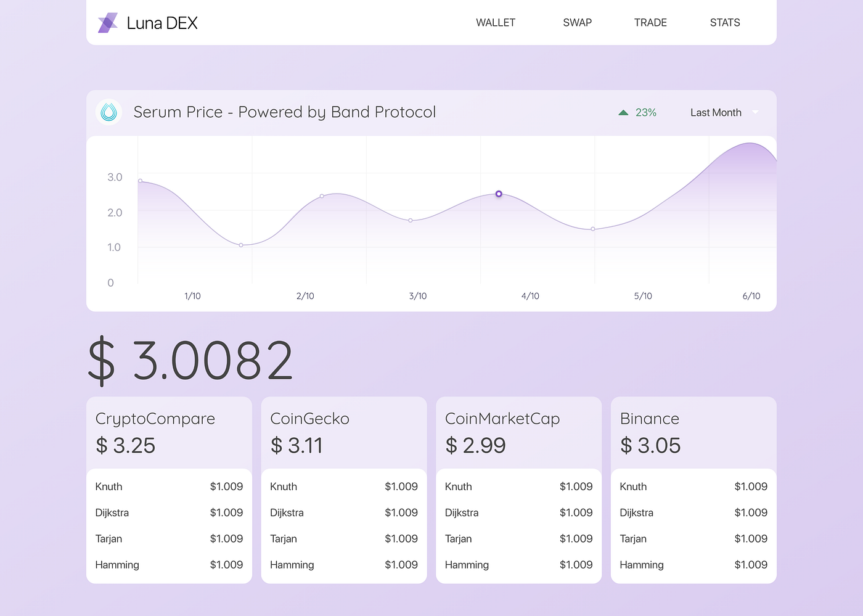Open the Last Month period dropdown

[724, 112]
